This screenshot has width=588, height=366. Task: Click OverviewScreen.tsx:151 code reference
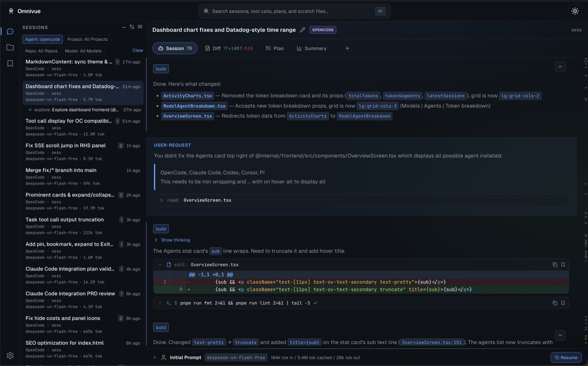[x=432, y=342]
